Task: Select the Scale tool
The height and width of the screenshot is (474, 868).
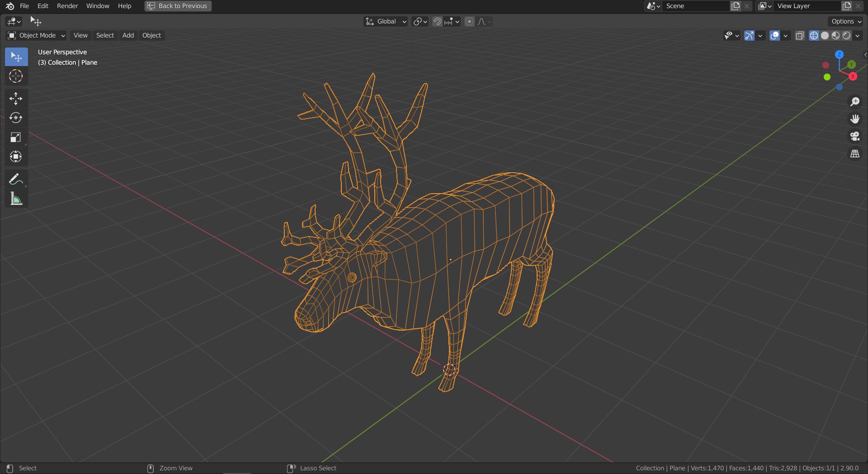Action: (x=16, y=137)
